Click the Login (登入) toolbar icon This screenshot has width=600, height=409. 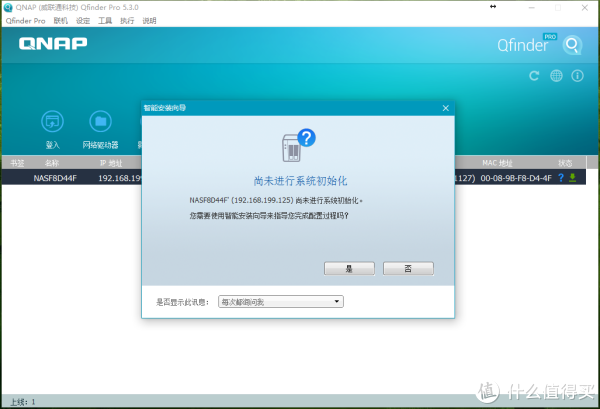[52, 123]
